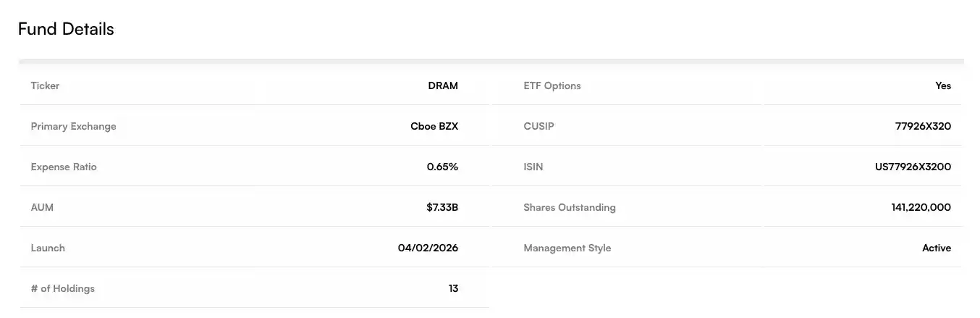Click the Launch label
This screenshot has height=318, width=980.
point(48,248)
